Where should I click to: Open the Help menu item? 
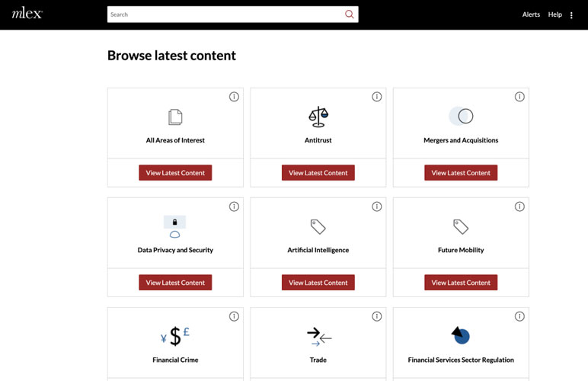tap(554, 14)
